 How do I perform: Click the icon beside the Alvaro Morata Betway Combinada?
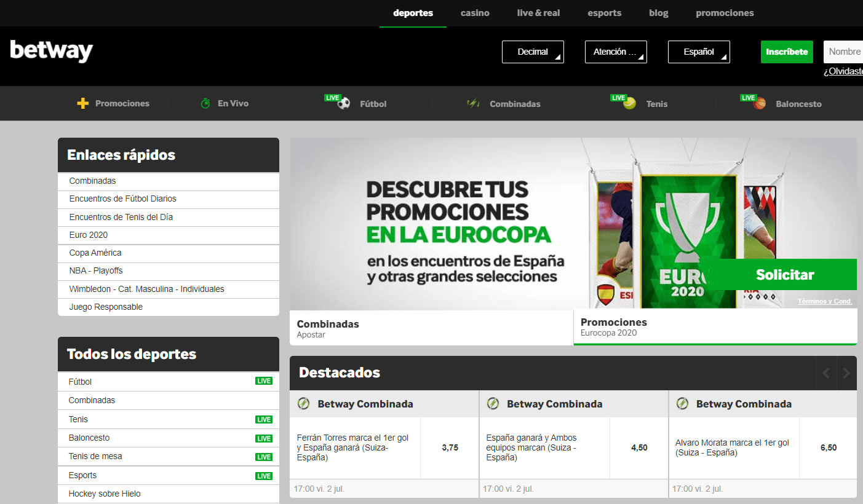pyautogui.click(x=682, y=404)
